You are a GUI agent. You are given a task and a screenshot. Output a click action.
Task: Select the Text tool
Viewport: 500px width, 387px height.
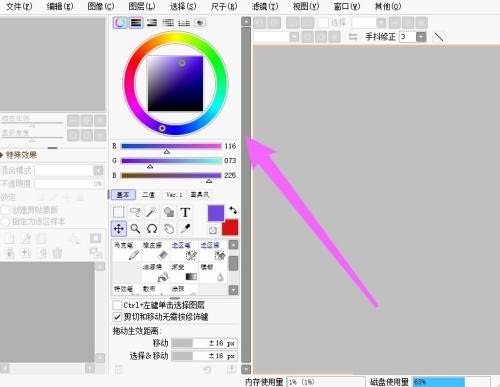(185, 212)
